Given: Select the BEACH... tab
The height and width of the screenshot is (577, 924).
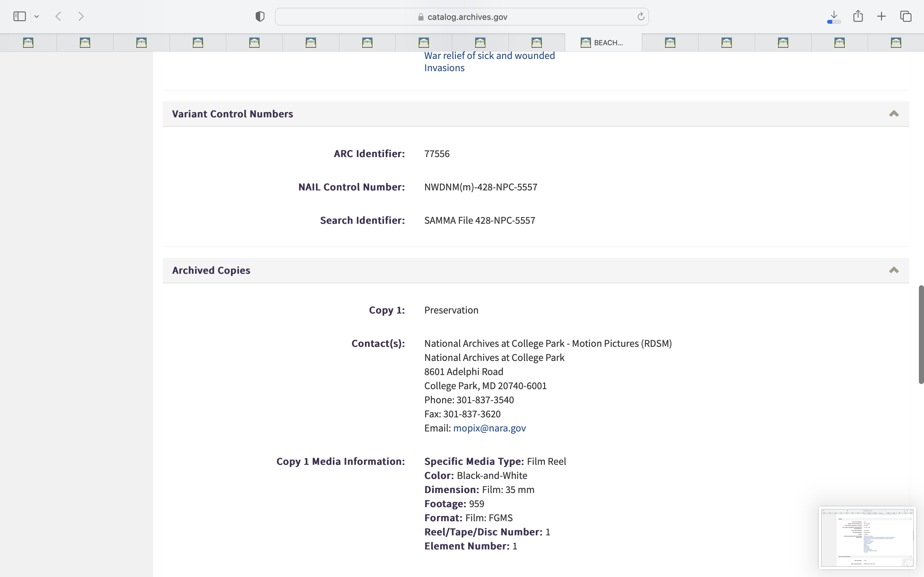Looking at the screenshot, I should (x=603, y=43).
